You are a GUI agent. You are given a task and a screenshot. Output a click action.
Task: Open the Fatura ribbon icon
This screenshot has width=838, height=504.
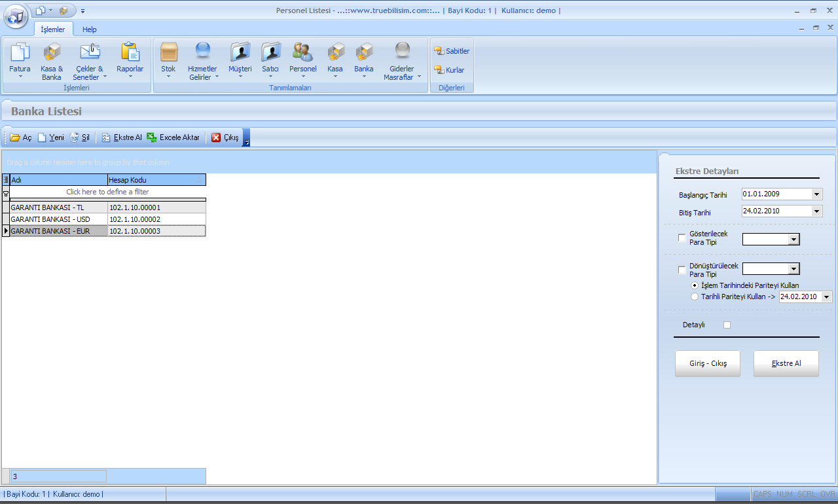pyautogui.click(x=20, y=52)
